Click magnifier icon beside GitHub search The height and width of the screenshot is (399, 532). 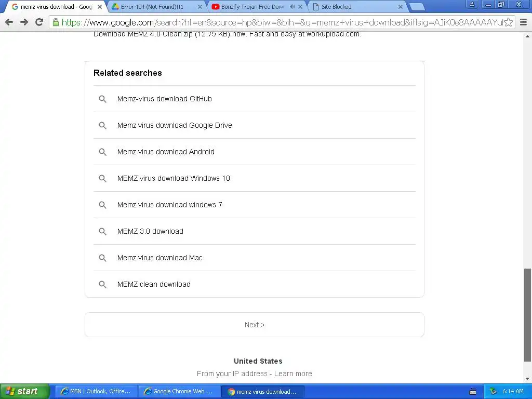point(102,99)
